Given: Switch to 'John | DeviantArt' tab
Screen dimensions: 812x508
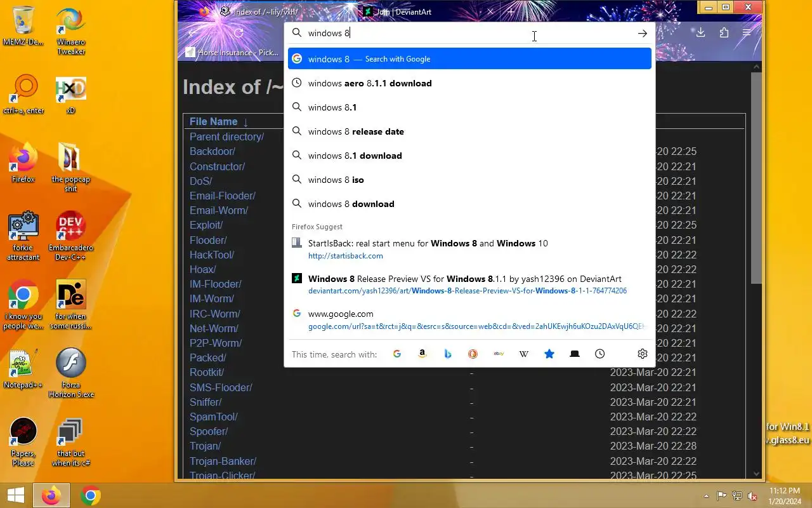Looking at the screenshot, I should [x=429, y=11].
